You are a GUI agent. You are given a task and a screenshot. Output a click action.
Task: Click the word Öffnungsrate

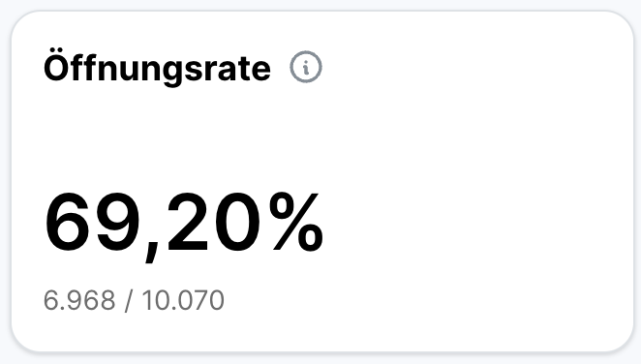[157, 68]
